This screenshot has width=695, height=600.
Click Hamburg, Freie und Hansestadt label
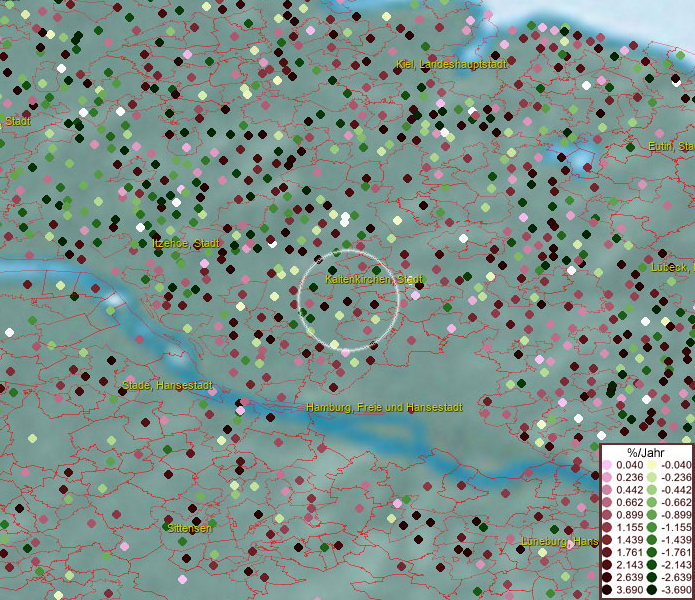tap(384, 407)
